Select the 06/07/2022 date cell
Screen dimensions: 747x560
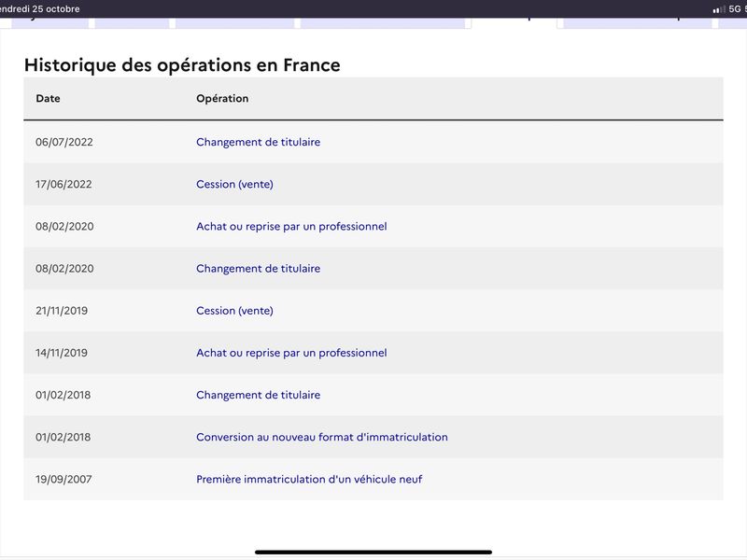point(64,142)
